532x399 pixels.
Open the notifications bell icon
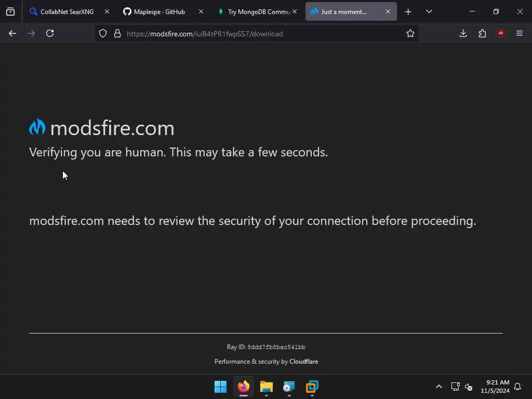[517, 387]
